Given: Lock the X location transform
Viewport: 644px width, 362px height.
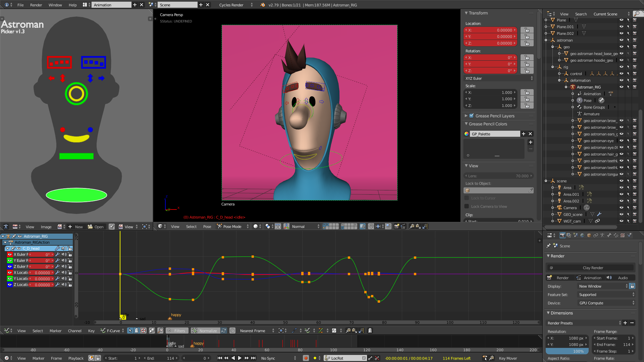Looking at the screenshot, I should pos(527,30).
